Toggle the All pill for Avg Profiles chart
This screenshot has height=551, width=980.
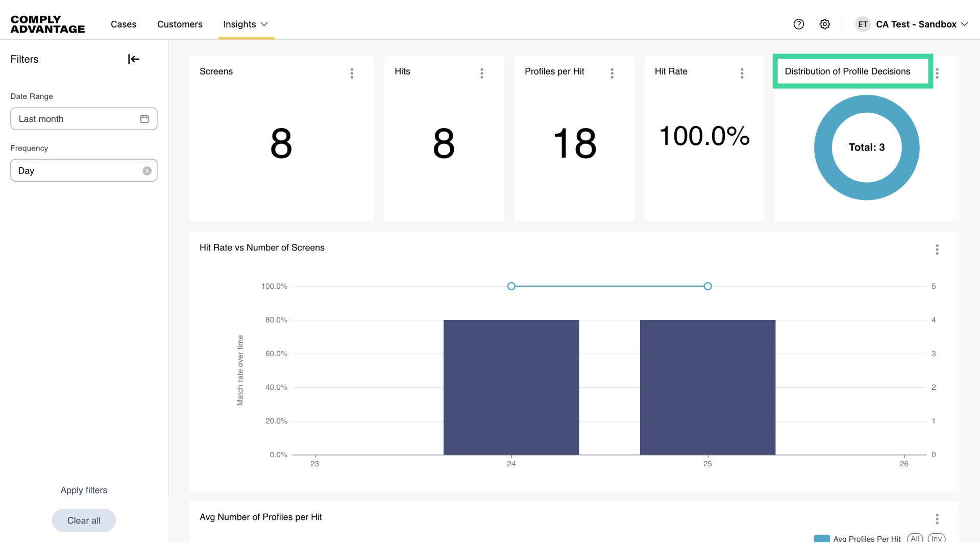pos(915,538)
